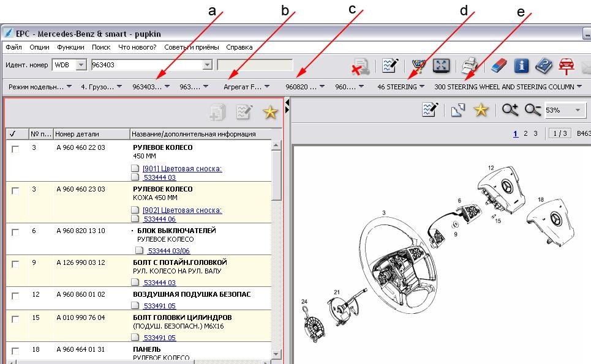
Task: Check the box for part A 126 990 03 12
Action: tap(15, 264)
